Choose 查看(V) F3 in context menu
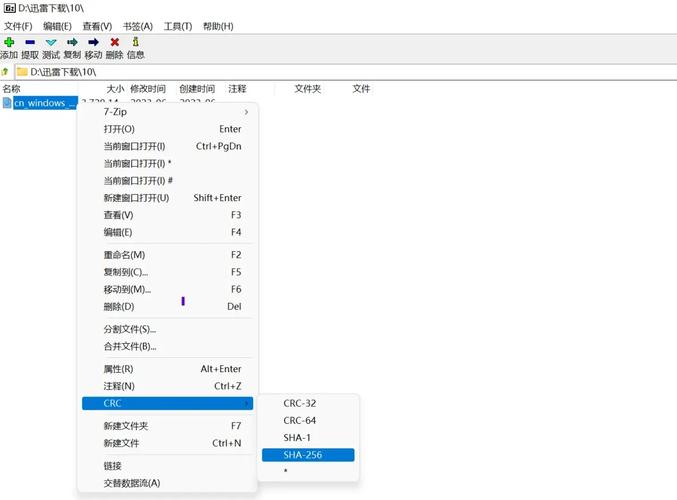The width and height of the screenshot is (677, 500). [168, 215]
